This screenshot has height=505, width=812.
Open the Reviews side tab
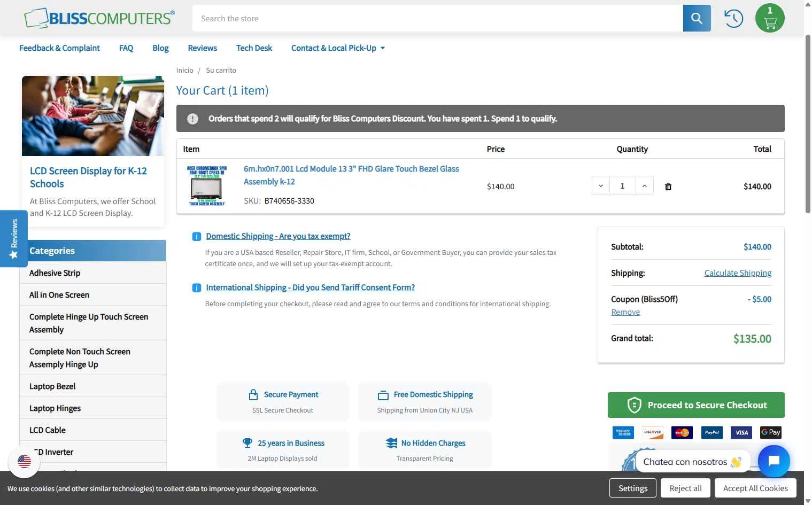click(14, 238)
